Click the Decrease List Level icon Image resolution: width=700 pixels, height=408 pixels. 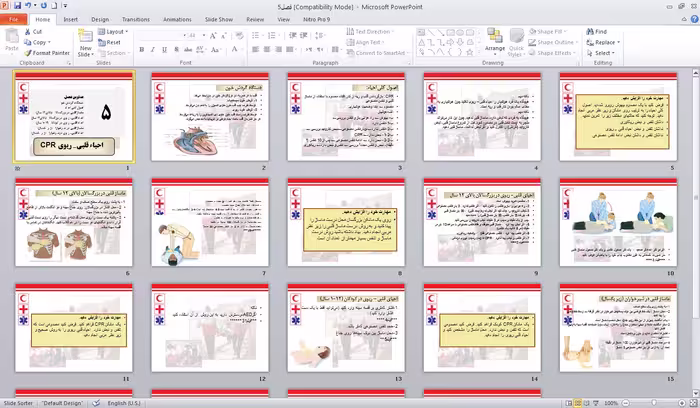point(293,35)
